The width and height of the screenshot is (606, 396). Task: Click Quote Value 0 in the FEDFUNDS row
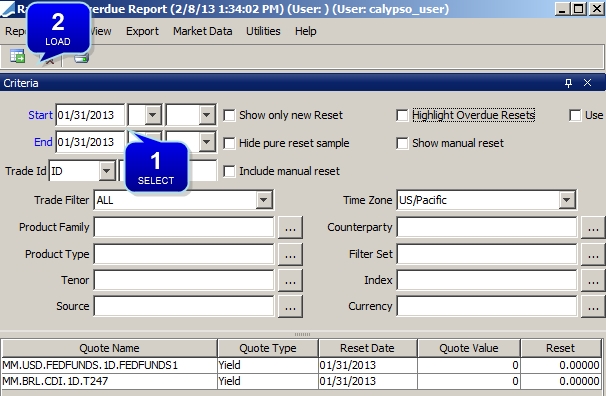469,365
